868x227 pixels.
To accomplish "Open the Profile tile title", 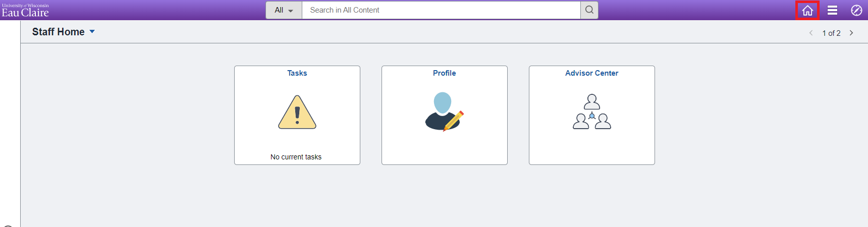I will tap(444, 73).
